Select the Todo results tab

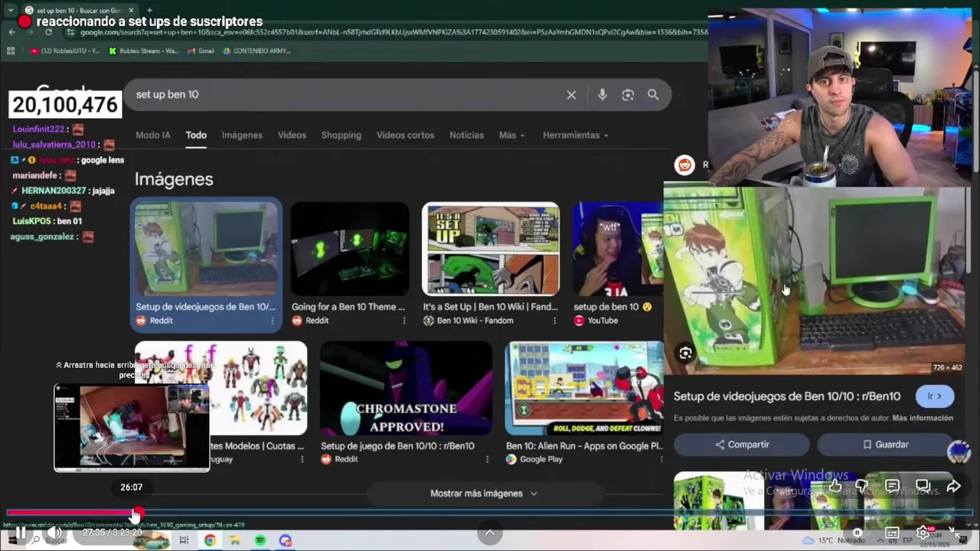pos(196,135)
